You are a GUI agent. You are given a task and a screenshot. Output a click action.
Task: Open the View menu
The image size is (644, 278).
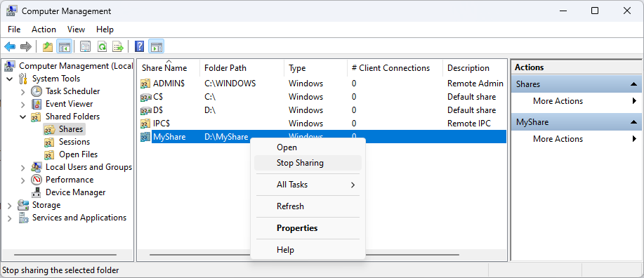click(x=76, y=29)
